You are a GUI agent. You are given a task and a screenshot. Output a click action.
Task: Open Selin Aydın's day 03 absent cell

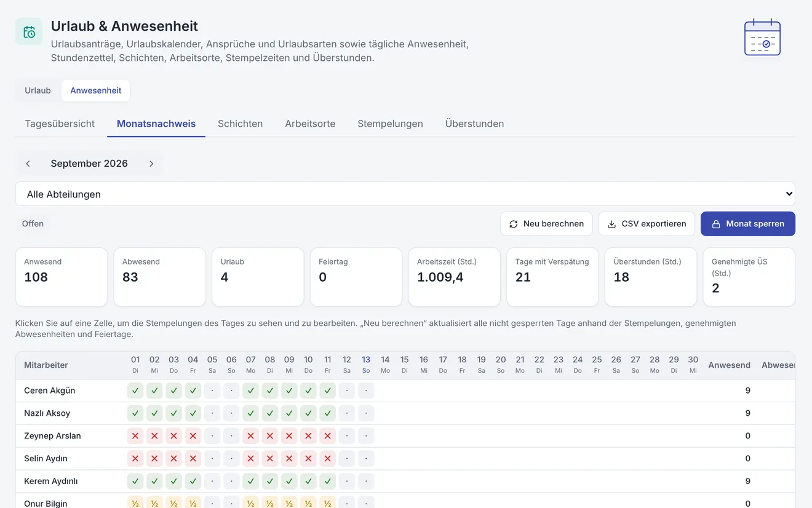point(173,459)
